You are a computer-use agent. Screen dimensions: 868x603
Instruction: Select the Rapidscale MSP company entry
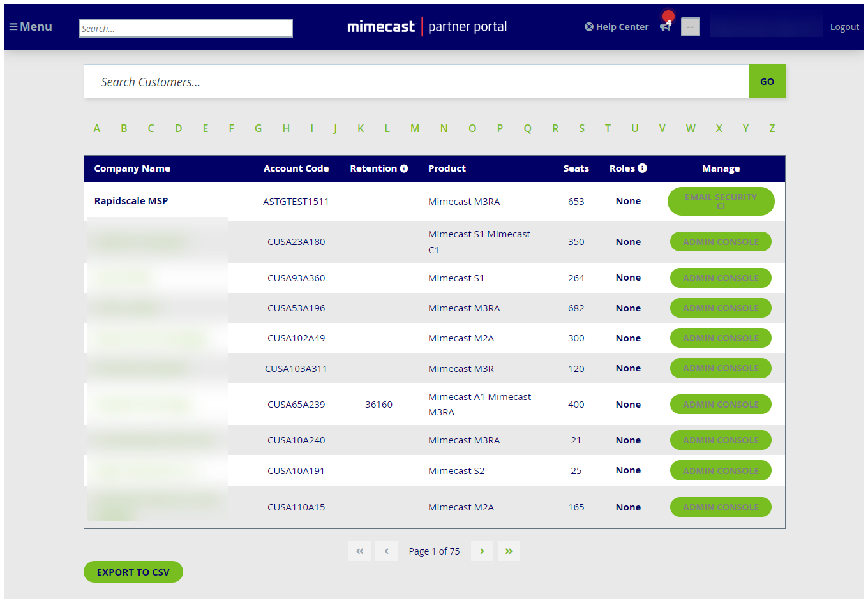coord(131,200)
